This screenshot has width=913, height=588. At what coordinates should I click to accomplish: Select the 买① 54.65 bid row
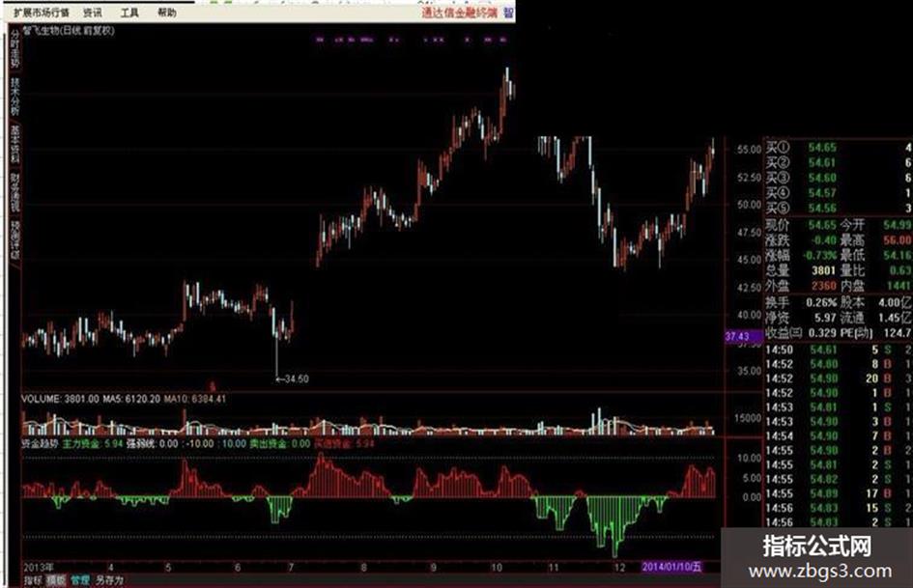[839, 148]
